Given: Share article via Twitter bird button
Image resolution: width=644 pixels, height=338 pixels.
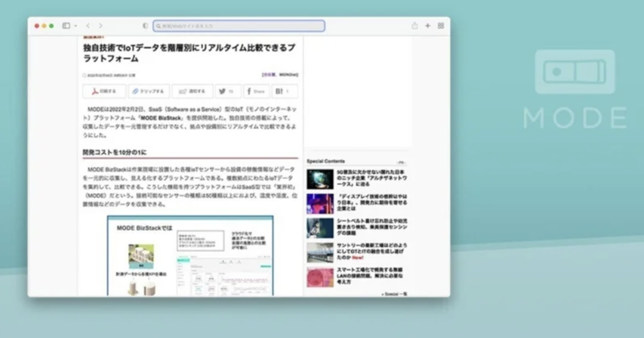Looking at the screenshot, I should (x=228, y=91).
